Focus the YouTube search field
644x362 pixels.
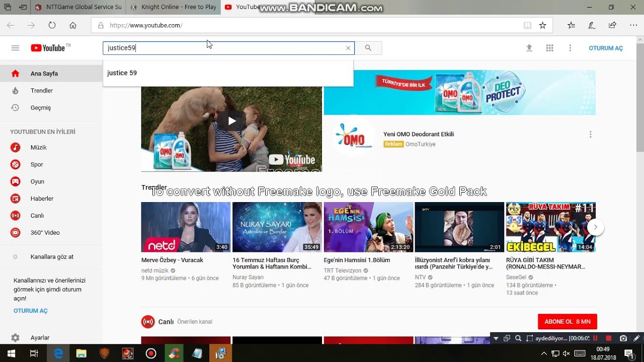224,48
